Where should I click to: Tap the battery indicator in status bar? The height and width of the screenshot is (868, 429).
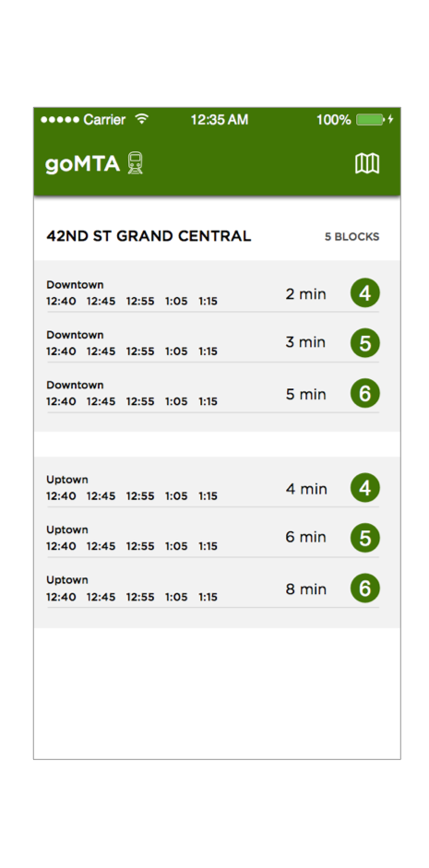[x=370, y=120]
